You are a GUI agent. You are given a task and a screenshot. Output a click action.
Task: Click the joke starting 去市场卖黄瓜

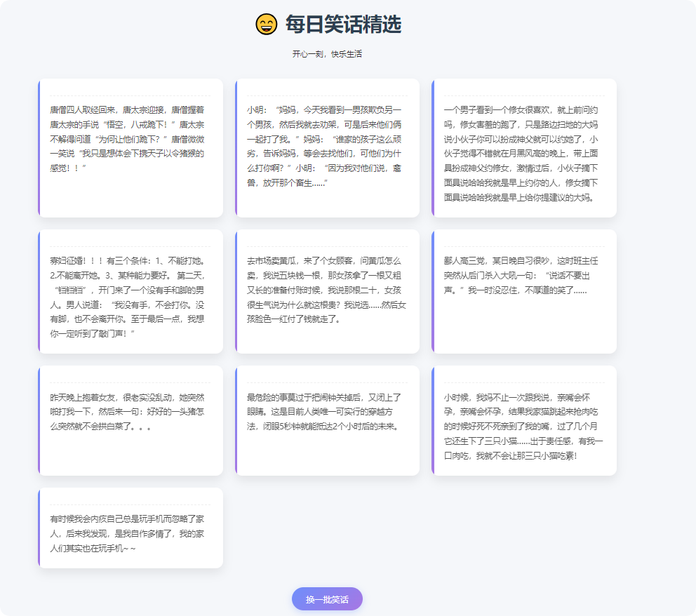(327, 292)
